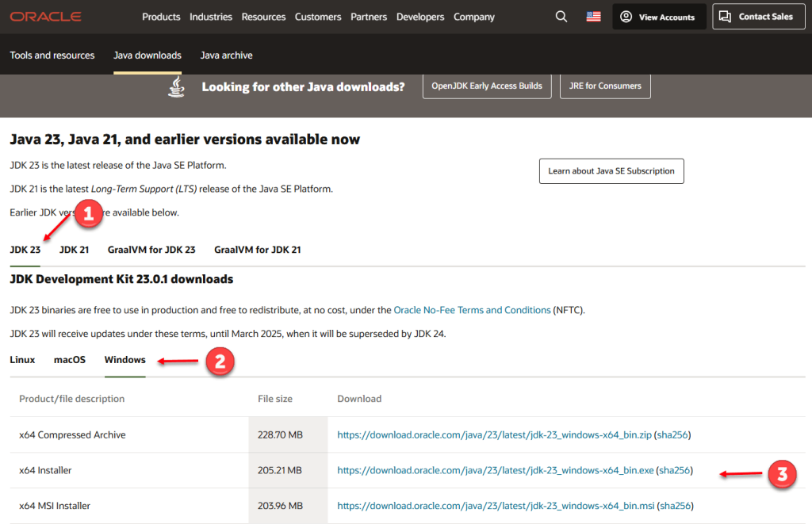Open View Accounts
Screen dimensions: 812x528
(x=659, y=17)
